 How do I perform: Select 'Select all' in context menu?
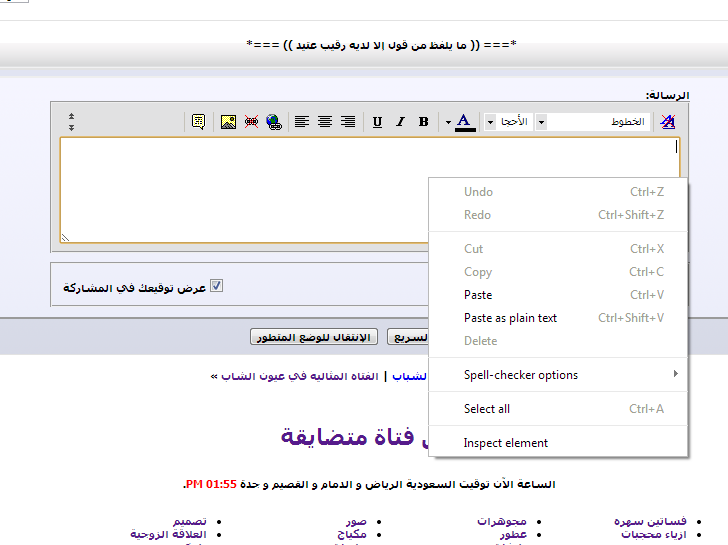click(x=487, y=409)
